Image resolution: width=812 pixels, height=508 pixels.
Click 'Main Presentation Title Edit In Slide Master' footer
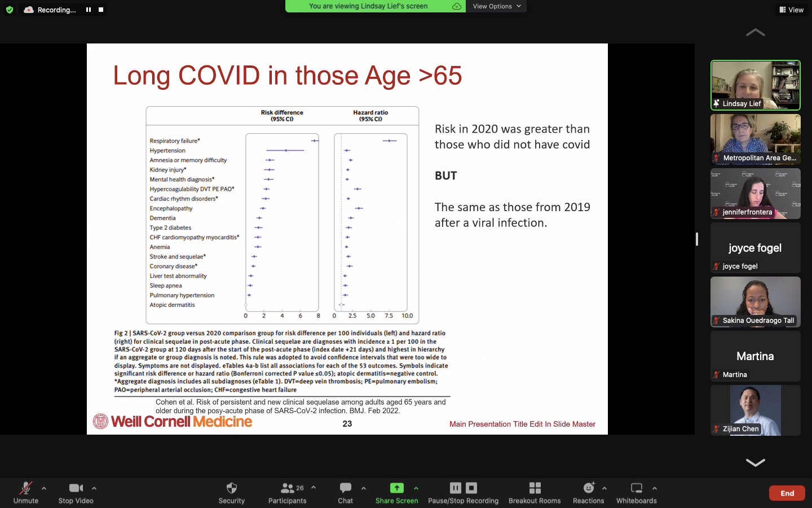[x=522, y=424]
